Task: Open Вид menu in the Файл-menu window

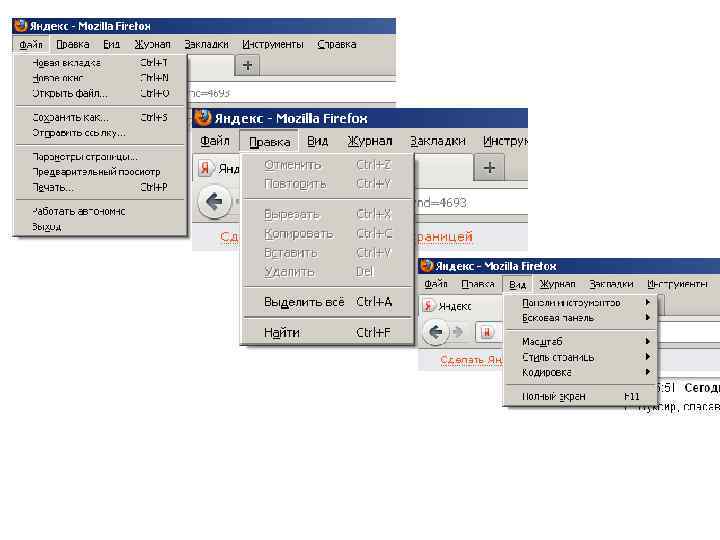Action: [112, 44]
